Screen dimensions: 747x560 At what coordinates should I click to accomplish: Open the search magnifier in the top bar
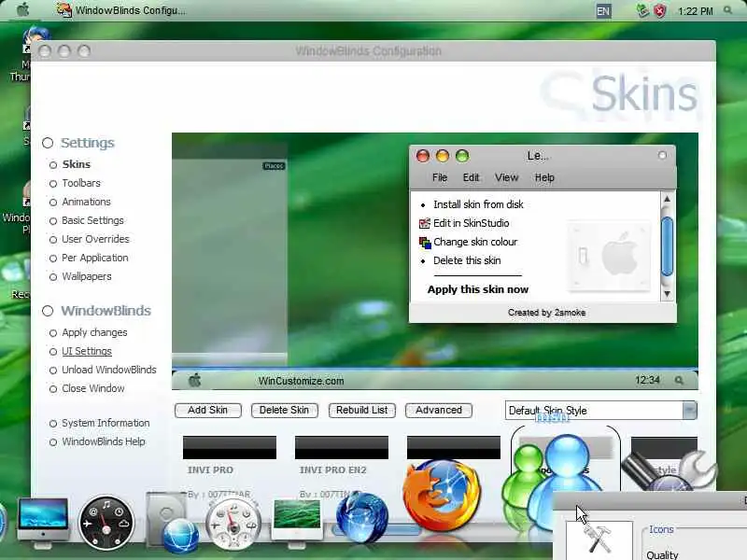point(727,10)
